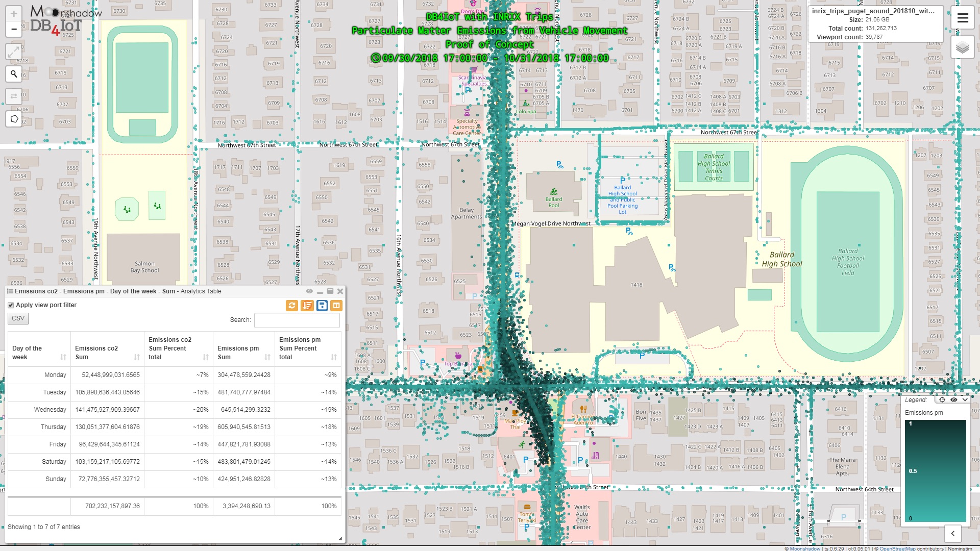980x551 pixels.
Task: Toggle the eye visibility icon in Legend
Action: [953, 400]
